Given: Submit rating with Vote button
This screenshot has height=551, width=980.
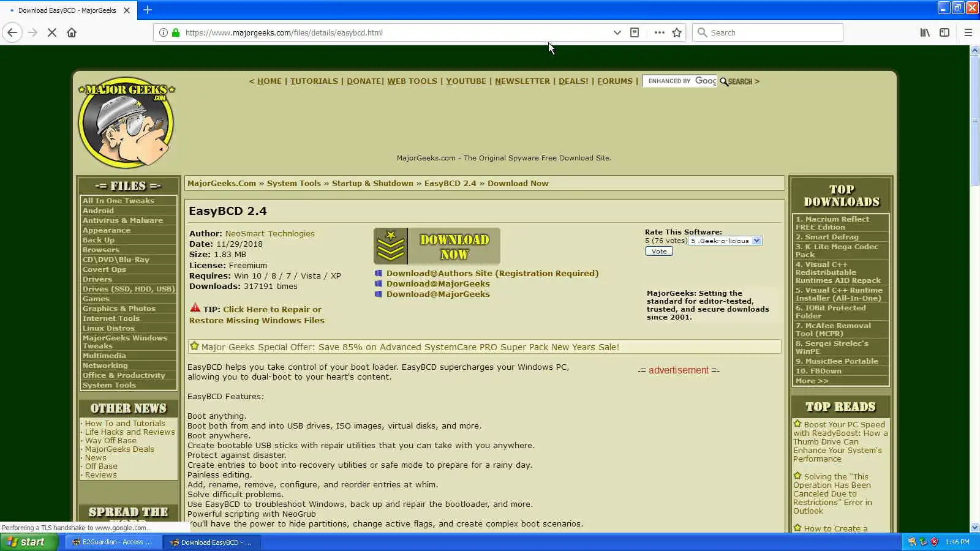Looking at the screenshot, I should coord(659,251).
